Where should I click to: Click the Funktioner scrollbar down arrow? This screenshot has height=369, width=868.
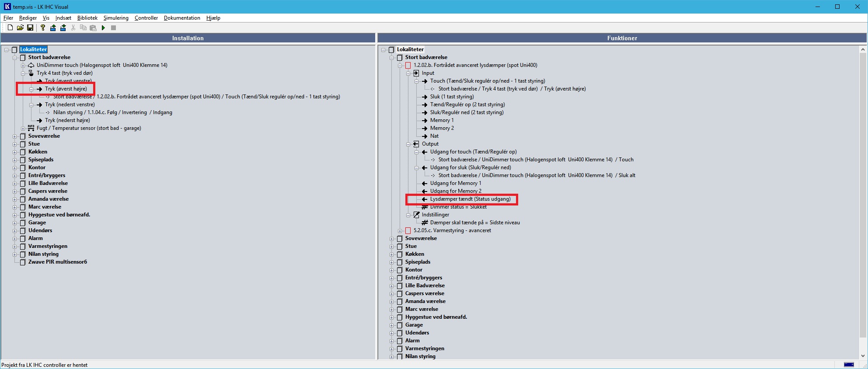[x=862, y=356]
